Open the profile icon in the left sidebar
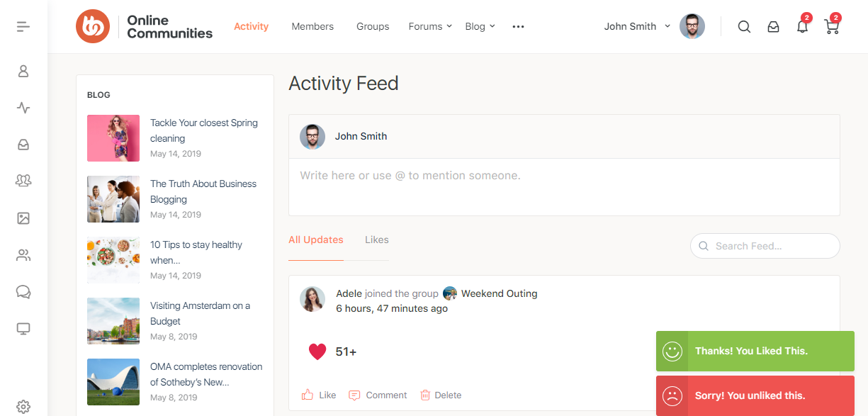The height and width of the screenshot is (416, 868). (23, 71)
